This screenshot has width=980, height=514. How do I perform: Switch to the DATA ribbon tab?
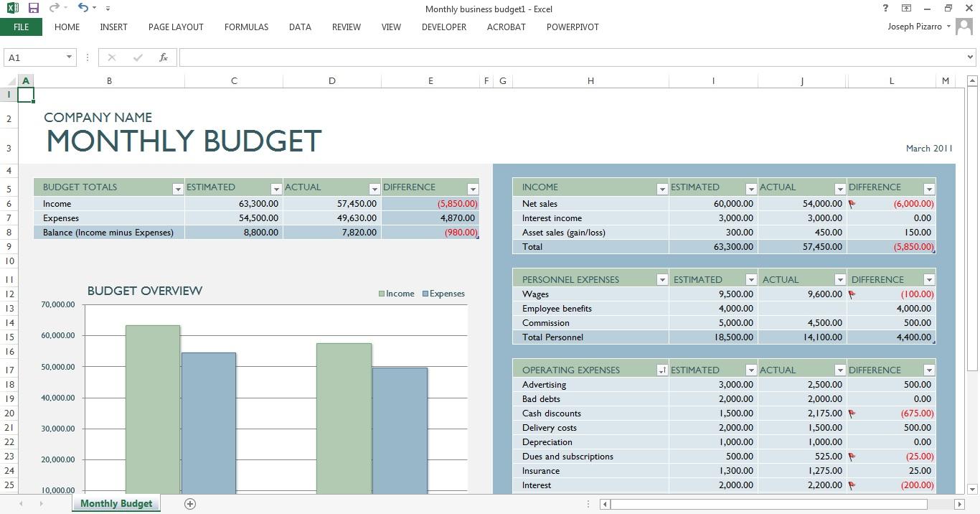click(x=300, y=27)
